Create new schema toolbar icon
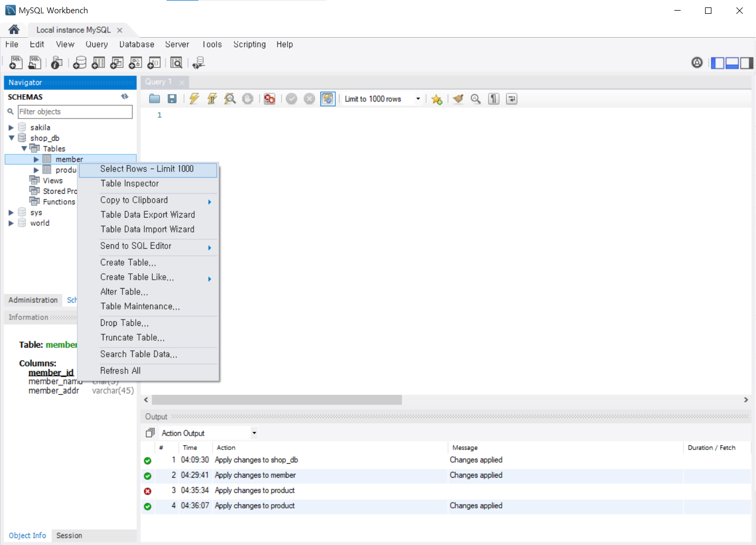The image size is (756, 545). 80,63
